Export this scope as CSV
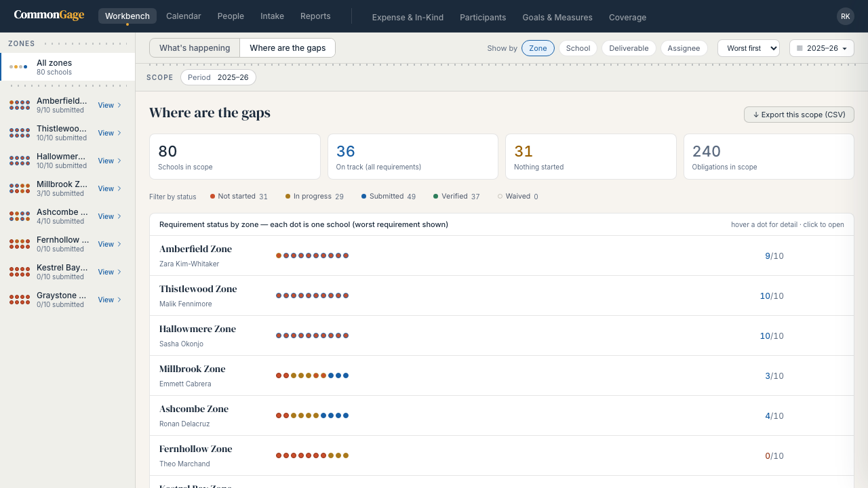This screenshot has width=868, height=488. [x=799, y=115]
